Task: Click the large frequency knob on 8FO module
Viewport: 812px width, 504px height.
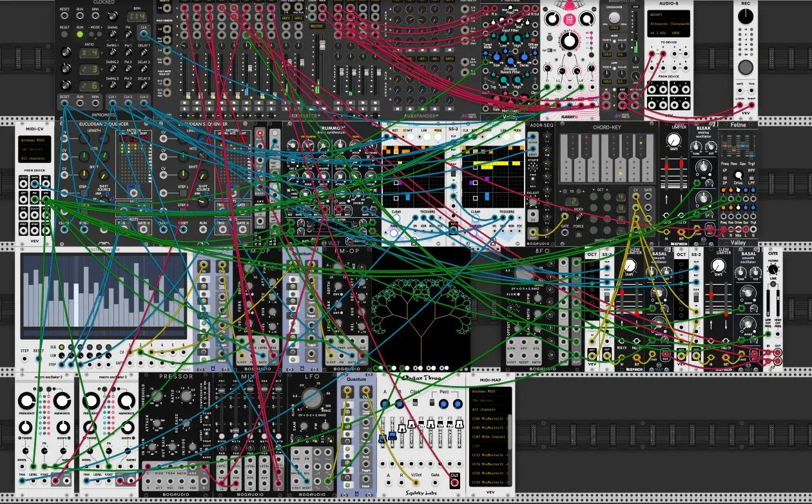Action: [526, 273]
